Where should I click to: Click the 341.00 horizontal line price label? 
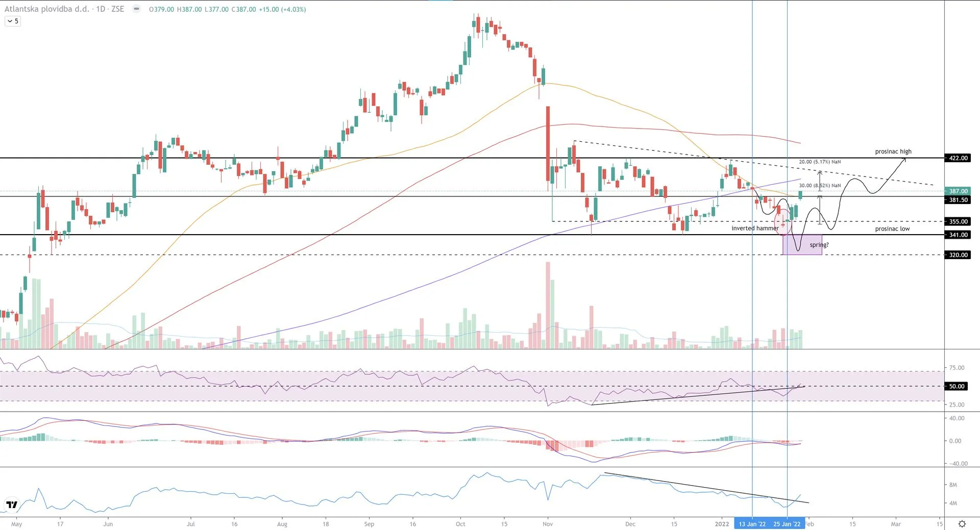pyautogui.click(x=958, y=235)
